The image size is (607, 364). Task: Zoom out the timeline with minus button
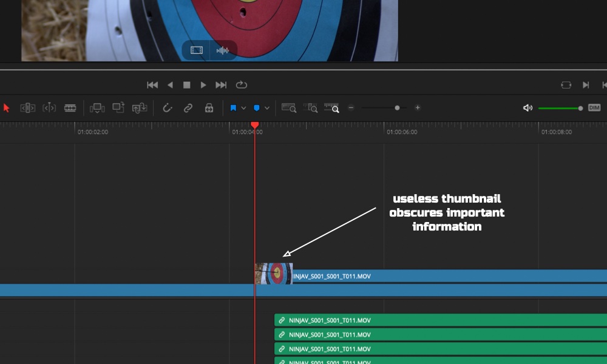(x=351, y=108)
